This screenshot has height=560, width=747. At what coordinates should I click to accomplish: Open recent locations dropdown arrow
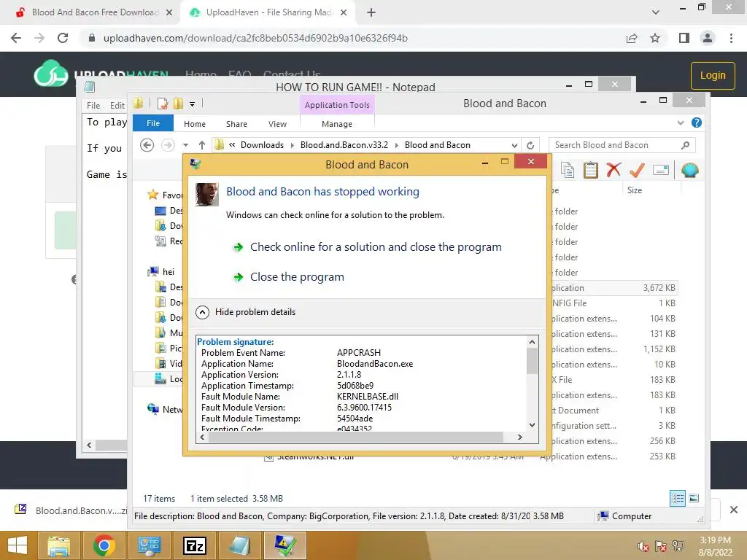click(x=186, y=145)
